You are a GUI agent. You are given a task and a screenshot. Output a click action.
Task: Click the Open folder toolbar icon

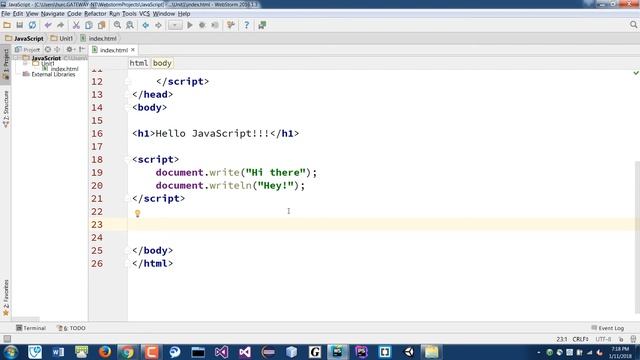tap(7, 25)
